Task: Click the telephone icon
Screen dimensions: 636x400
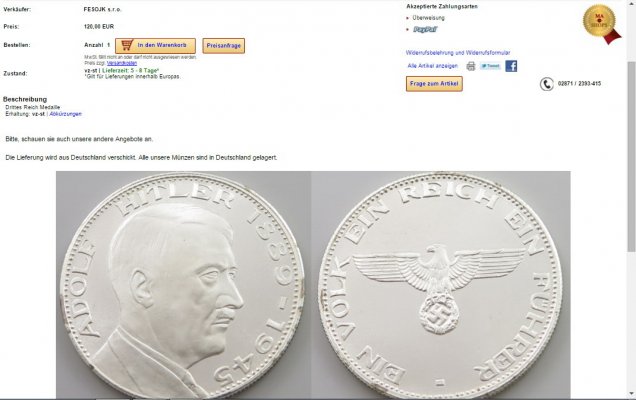Action: (546, 84)
